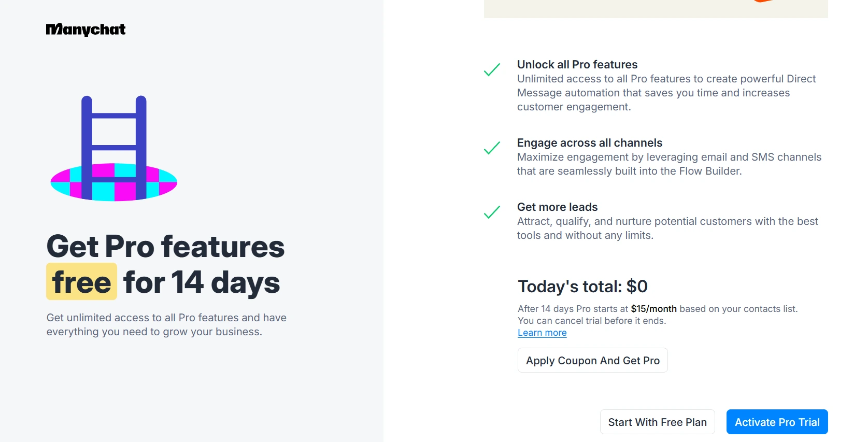
Task: Click the "Today's total: $0" text
Action: [x=583, y=287]
